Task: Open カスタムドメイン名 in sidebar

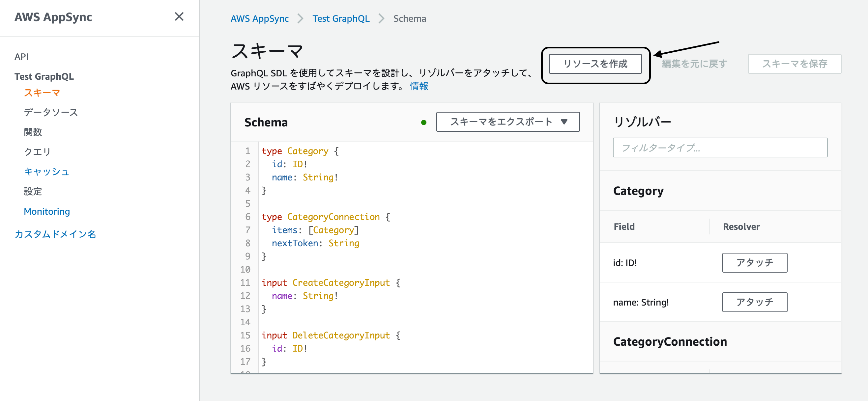Action: click(55, 234)
